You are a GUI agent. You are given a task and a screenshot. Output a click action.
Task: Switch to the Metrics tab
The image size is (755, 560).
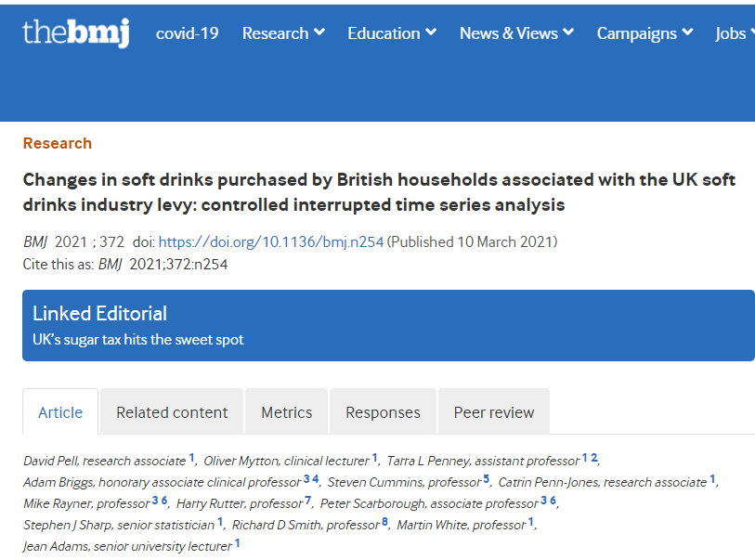click(287, 412)
